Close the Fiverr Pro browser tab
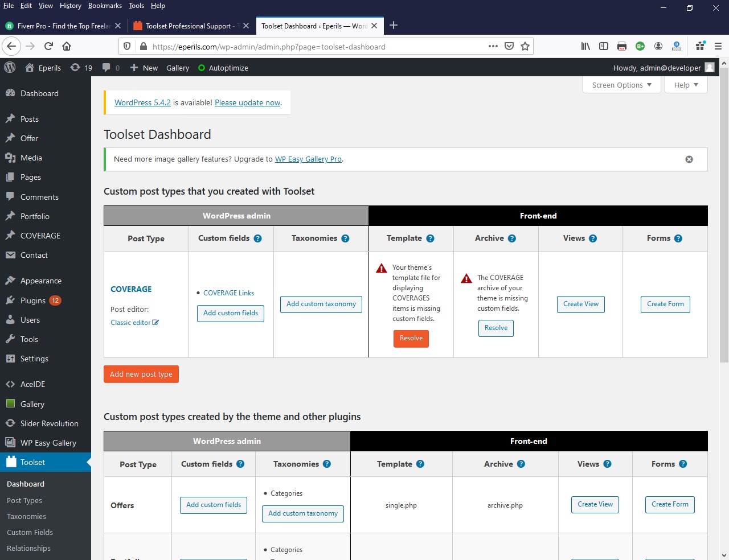Viewport: 729px width, 560px height. click(118, 26)
